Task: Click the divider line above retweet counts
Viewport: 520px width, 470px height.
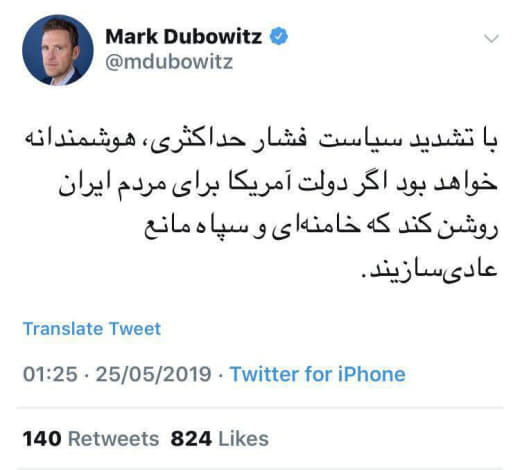Action: pyautogui.click(x=260, y=408)
